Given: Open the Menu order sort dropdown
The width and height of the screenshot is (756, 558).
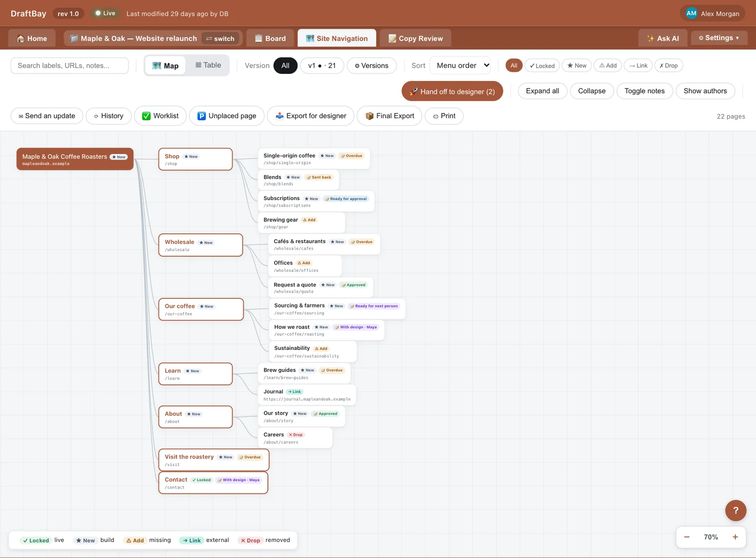Looking at the screenshot, I should pos(461,65).
